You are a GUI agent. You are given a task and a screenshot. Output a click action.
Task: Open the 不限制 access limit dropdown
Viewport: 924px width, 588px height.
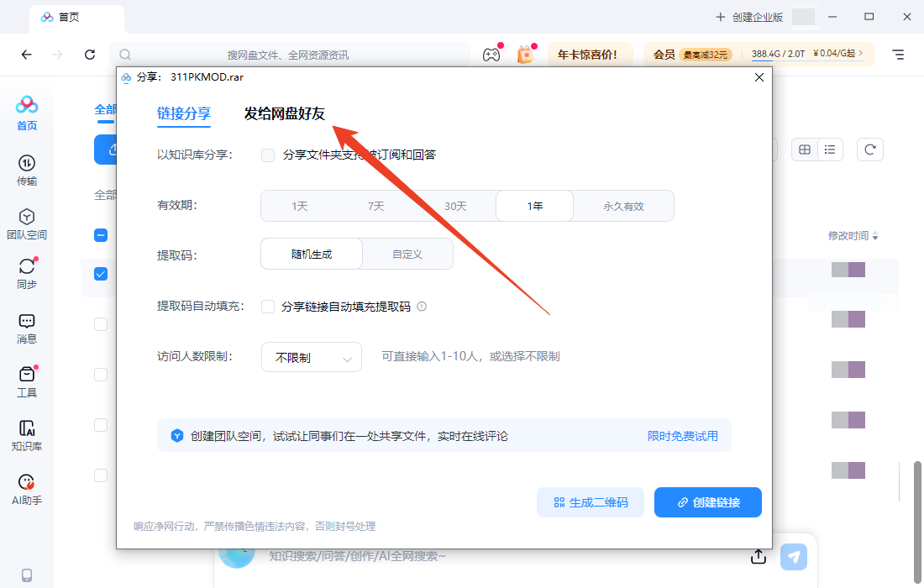click(311, 356)
